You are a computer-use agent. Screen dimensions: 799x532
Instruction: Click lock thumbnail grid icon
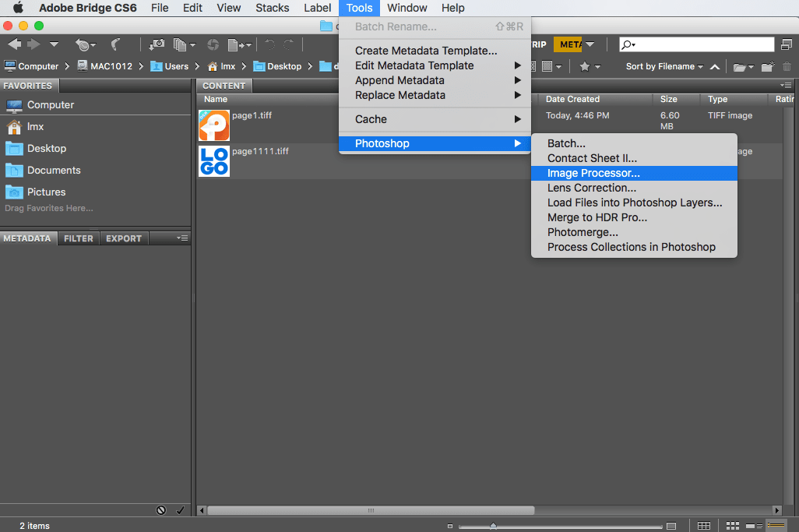coord(704,526)
